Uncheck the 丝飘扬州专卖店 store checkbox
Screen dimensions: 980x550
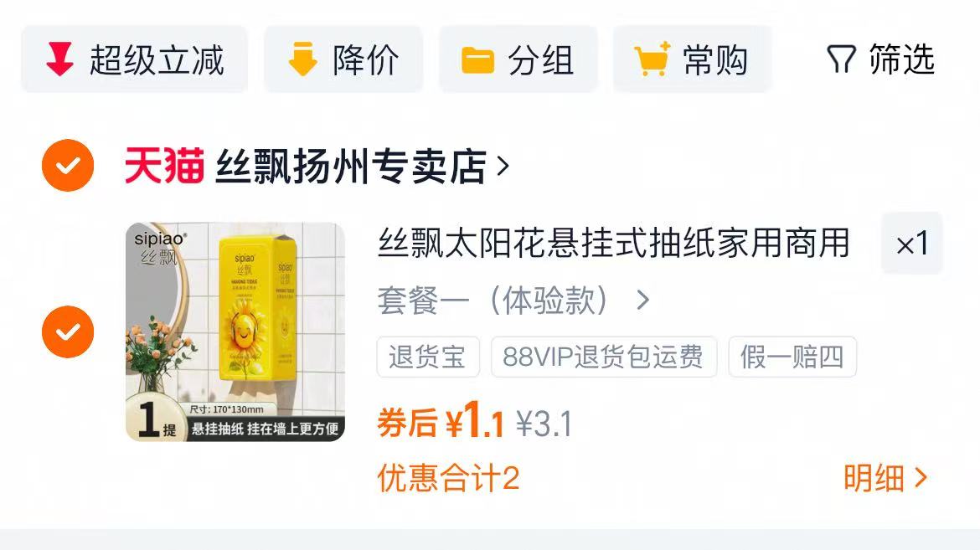tap(68, 165)
